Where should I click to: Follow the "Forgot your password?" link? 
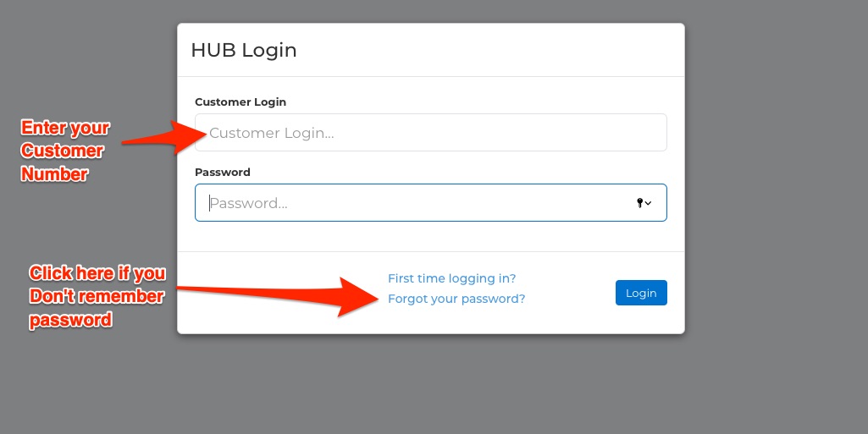click(456, 299)
